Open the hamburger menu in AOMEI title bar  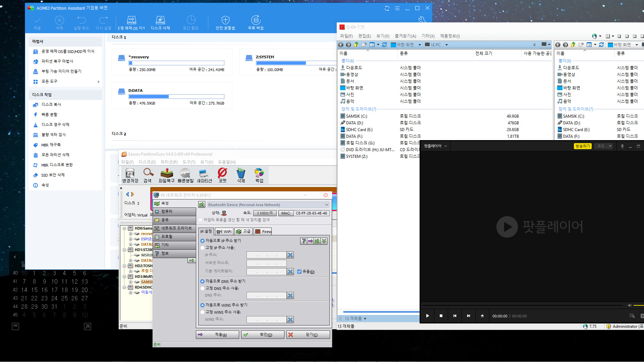(397, 8)
